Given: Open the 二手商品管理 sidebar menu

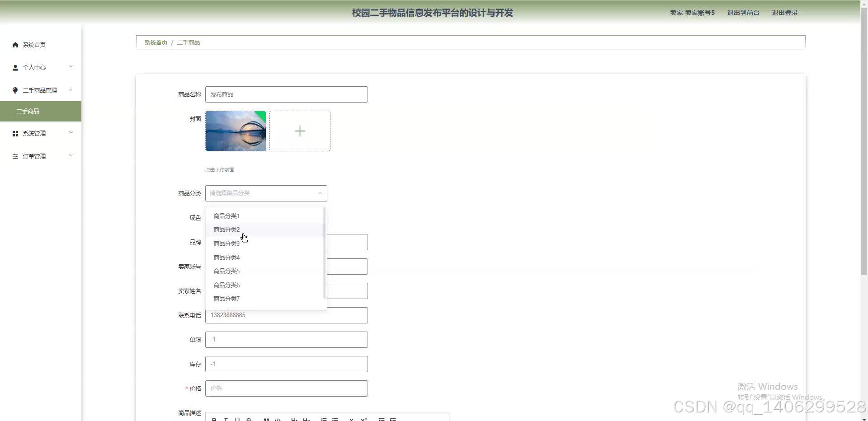Looking at the screenshot, I should (x=41, y=90).
